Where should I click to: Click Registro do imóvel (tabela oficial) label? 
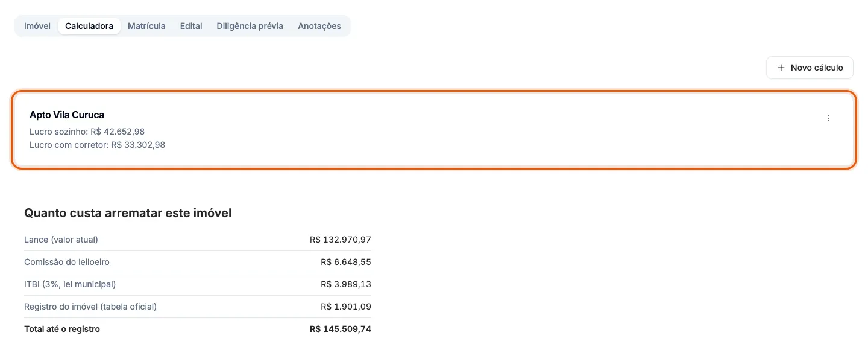pyautogui.click(x=90, y=307)
